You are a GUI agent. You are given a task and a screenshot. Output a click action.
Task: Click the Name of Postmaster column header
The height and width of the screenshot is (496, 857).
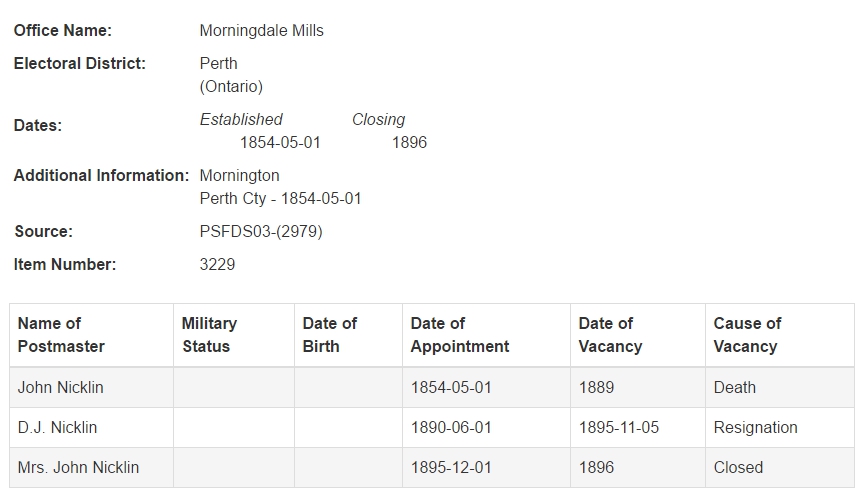pos(91,335)
